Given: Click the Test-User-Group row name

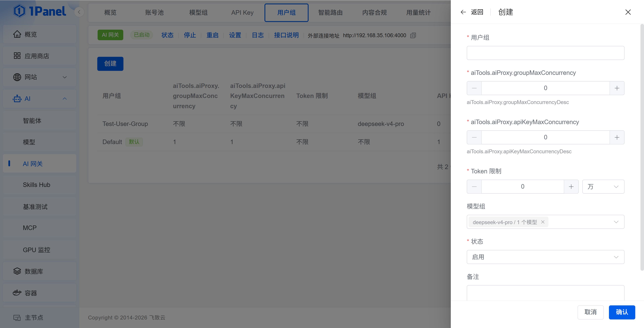Looking at the screenshot, I should pyautogui.click(x=125, y=124).
